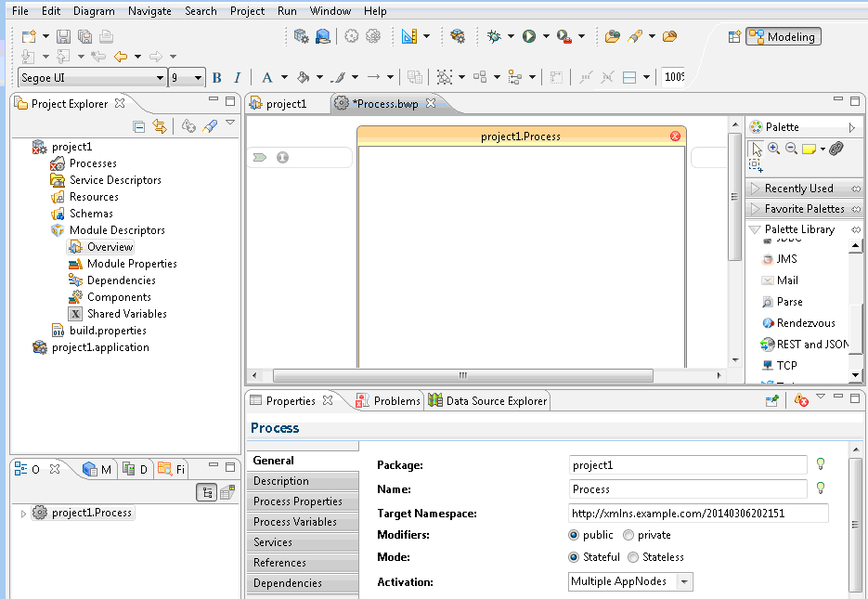Toggle Bold text formatting

[x=217, y=78]
